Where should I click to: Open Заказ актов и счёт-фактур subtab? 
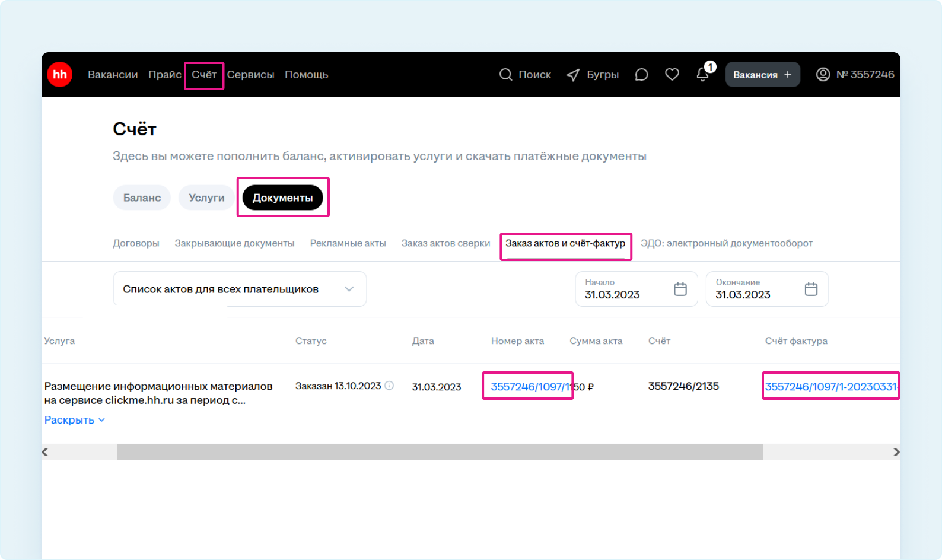click(565, 243)
